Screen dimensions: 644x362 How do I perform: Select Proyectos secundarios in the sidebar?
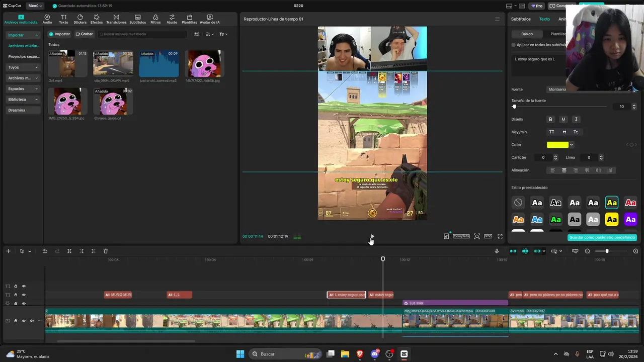(x=23, y=56)
